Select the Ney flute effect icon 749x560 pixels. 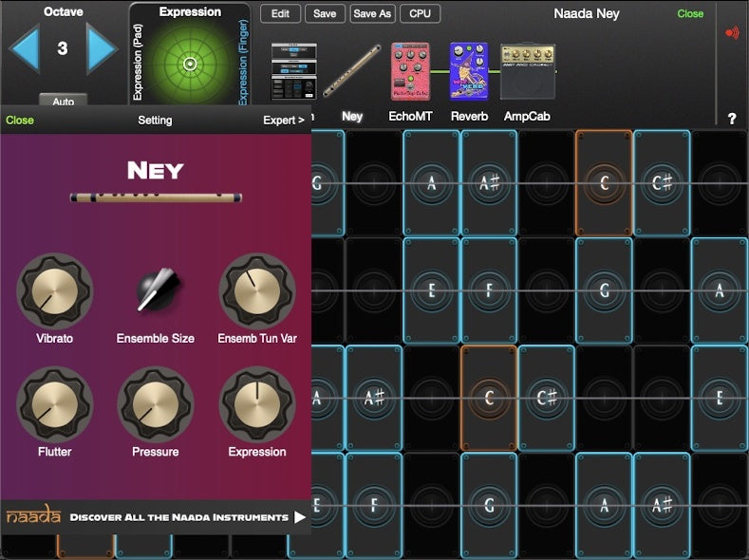coord(352,70)
